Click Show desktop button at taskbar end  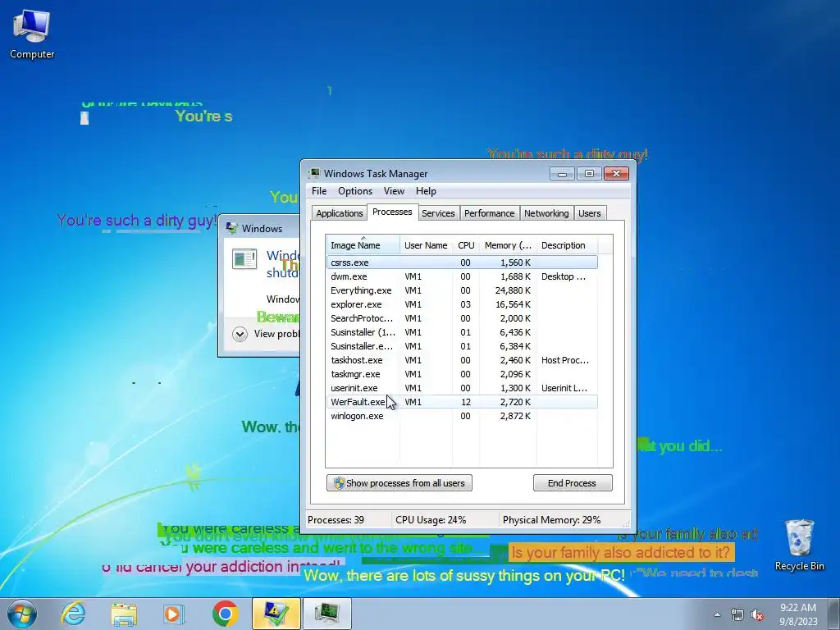click(x=834, y=614)
